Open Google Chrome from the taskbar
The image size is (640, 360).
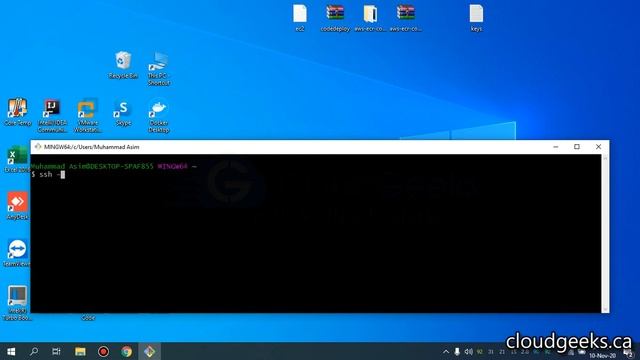tap(127, 351)
